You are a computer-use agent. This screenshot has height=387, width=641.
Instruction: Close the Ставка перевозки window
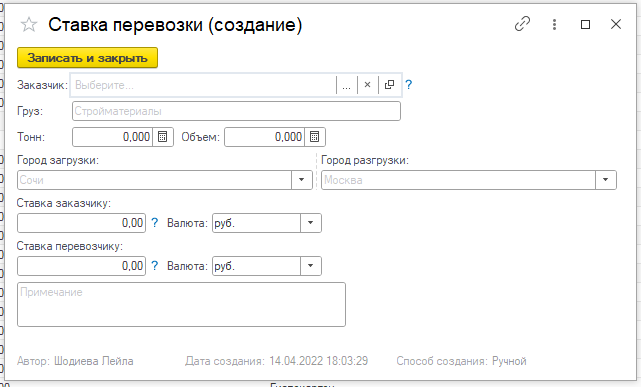(x=616, y=25)
